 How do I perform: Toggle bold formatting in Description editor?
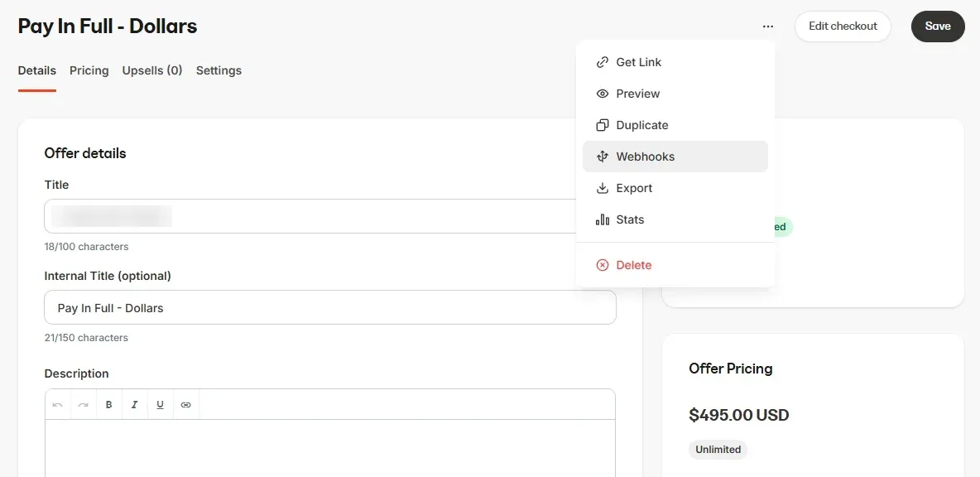108,404
